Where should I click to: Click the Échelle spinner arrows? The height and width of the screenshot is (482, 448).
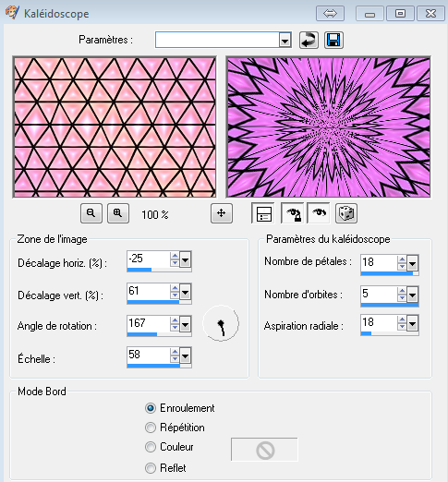(175, 356)
